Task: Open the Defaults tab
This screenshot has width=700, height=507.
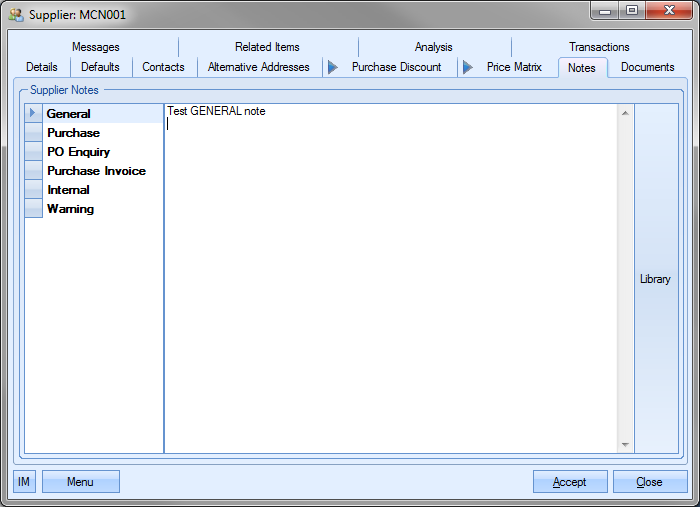Action: point(100,67)
